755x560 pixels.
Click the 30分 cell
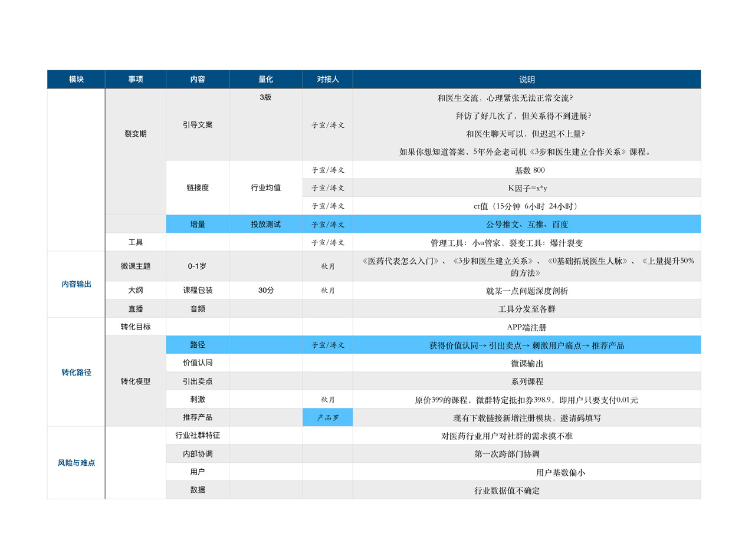click(266, 290)
